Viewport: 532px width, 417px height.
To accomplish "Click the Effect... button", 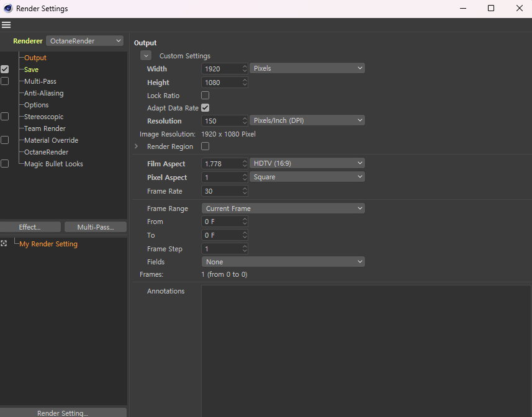I will (x=30, y=227).
